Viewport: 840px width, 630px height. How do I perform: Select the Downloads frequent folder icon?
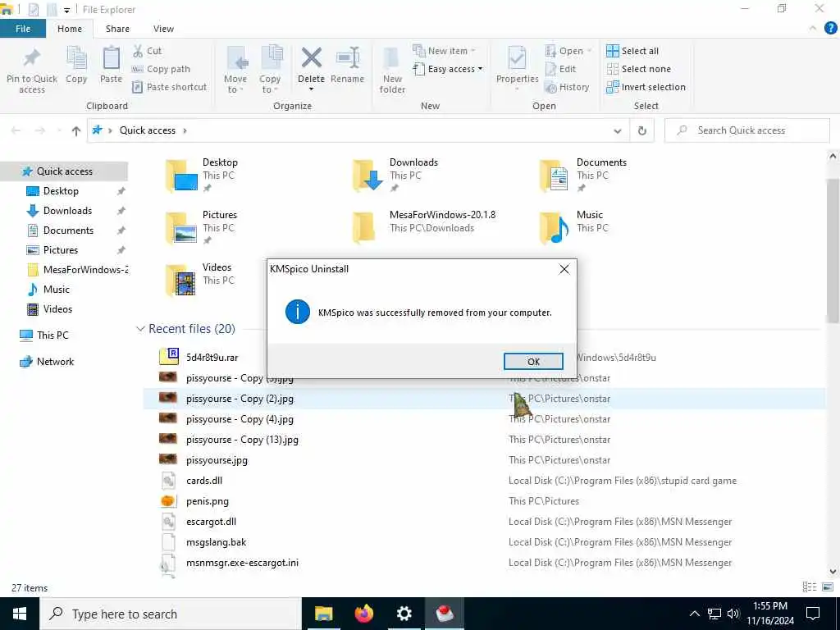point(368,176)
